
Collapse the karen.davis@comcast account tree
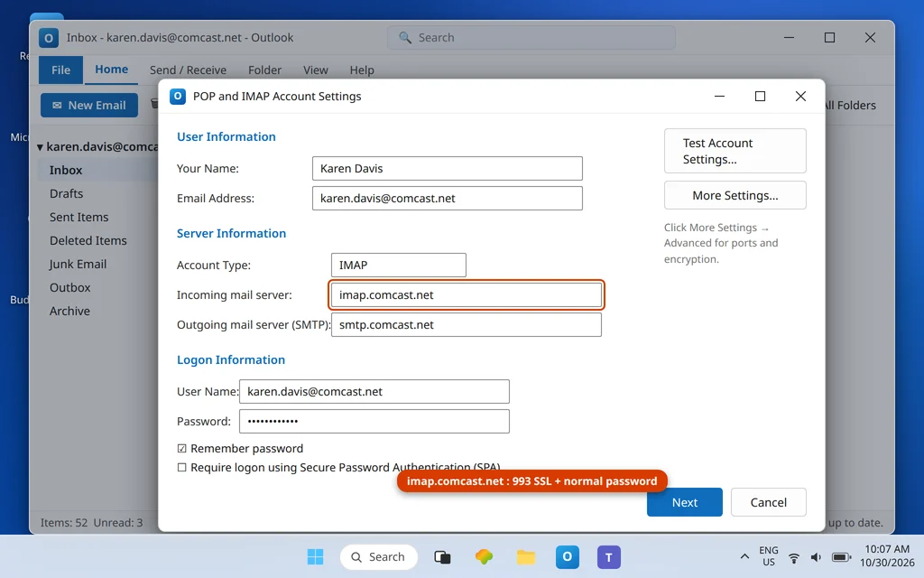point(40,147)
